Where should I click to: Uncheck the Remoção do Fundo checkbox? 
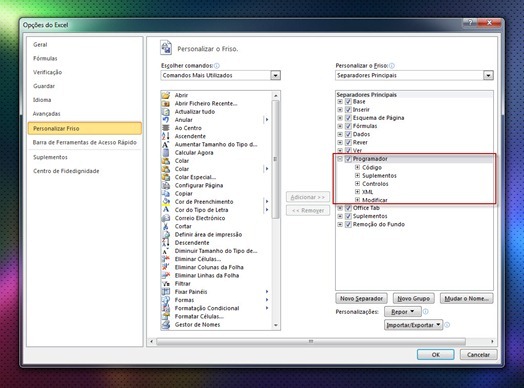[348, 224]
